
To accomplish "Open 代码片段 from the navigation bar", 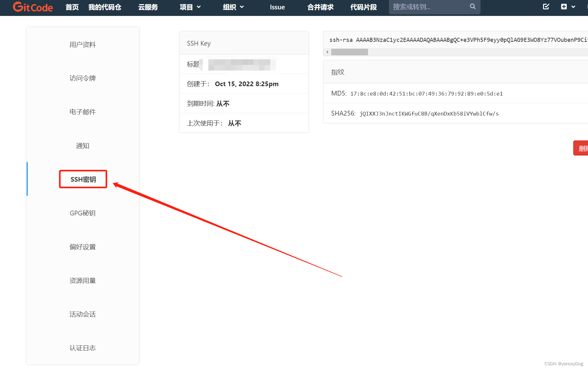I will 363,7.
